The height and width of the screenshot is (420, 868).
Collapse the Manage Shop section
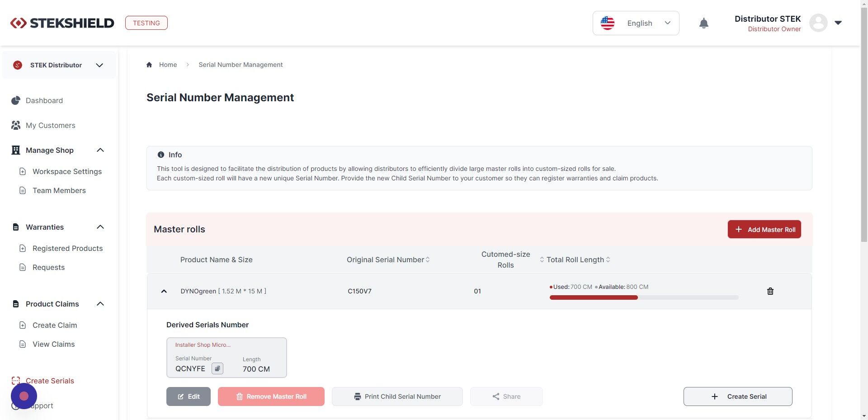(x=100, y=150)
